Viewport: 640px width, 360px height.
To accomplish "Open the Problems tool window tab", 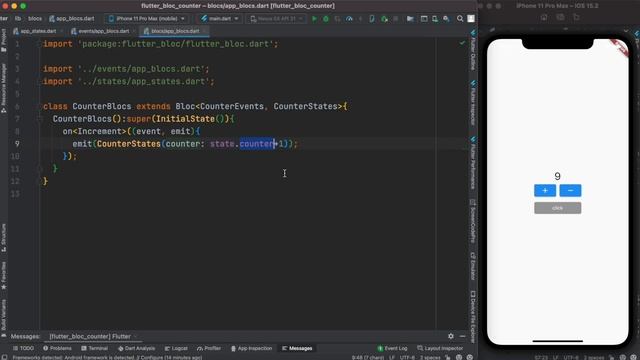I will [57, 348].
